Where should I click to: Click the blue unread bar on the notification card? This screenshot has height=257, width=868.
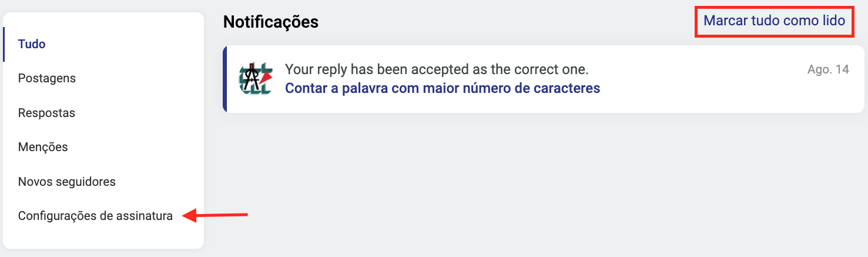click(224, 79)
